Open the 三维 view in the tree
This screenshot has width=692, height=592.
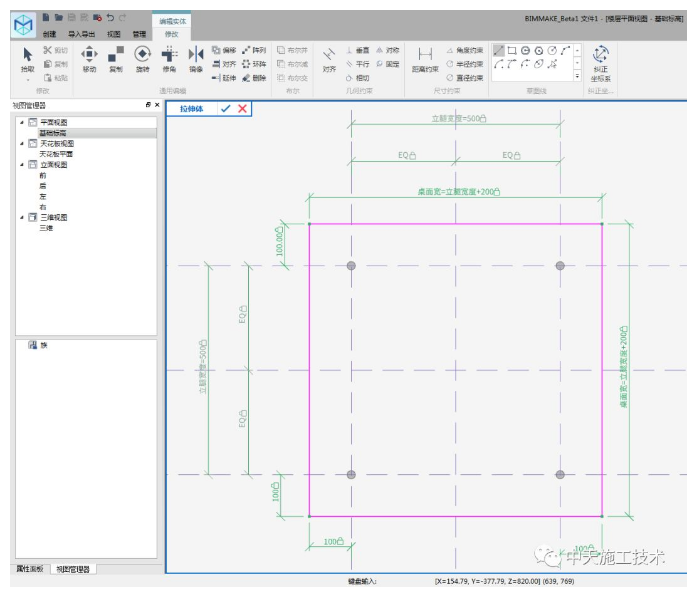point(46,228)
